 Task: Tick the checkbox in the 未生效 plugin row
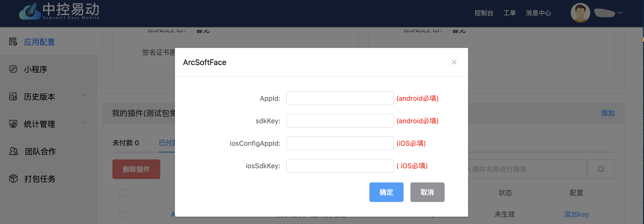pyautogui.click(x=122, y=214)
